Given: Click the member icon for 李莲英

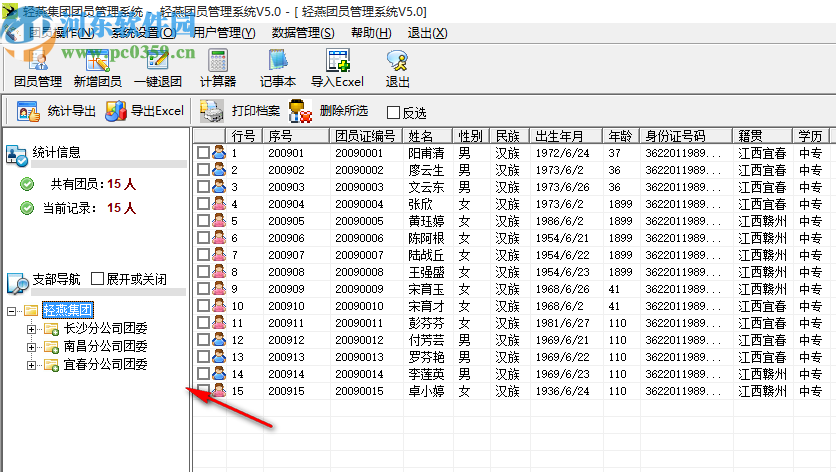Looking at the screenshot, I should [219, 374].
